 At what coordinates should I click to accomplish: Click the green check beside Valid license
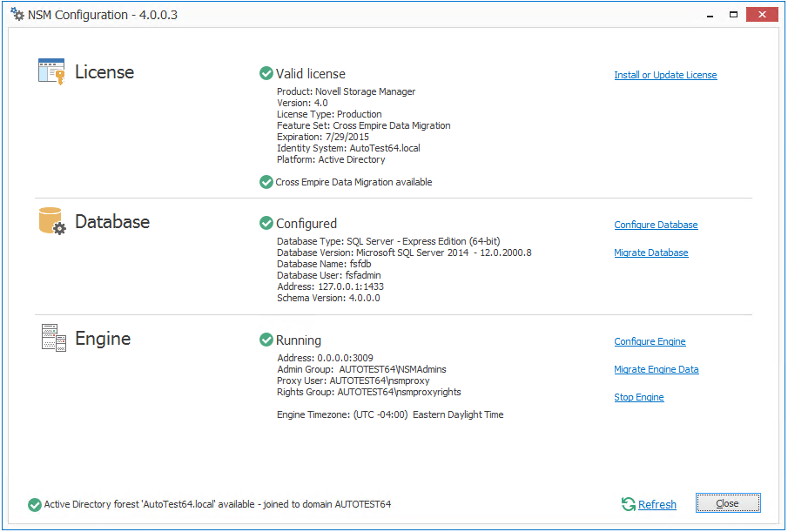click(266, 74)
